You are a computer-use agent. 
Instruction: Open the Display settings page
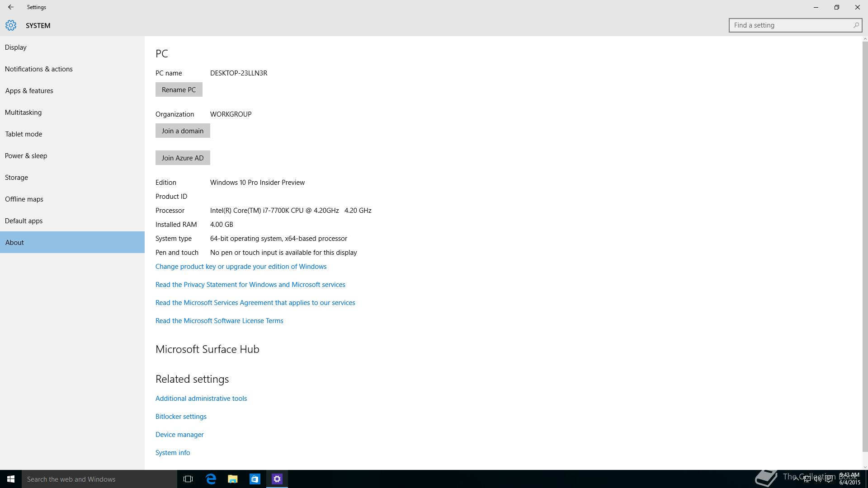(72, 47)
